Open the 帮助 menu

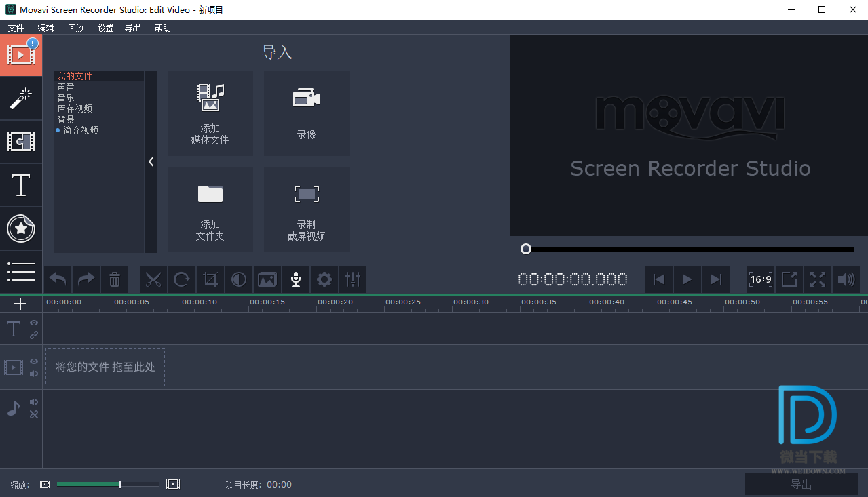click(x=162, y=28)
